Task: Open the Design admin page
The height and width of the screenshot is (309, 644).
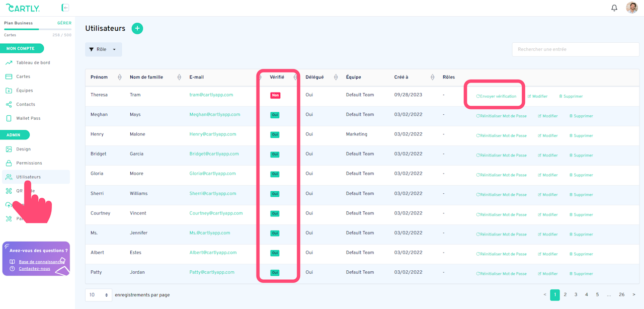Action: coord(23,149)
